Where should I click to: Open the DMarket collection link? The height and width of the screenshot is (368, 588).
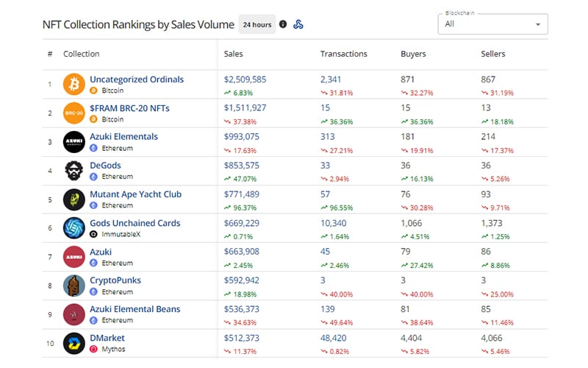tap(107, 338)
